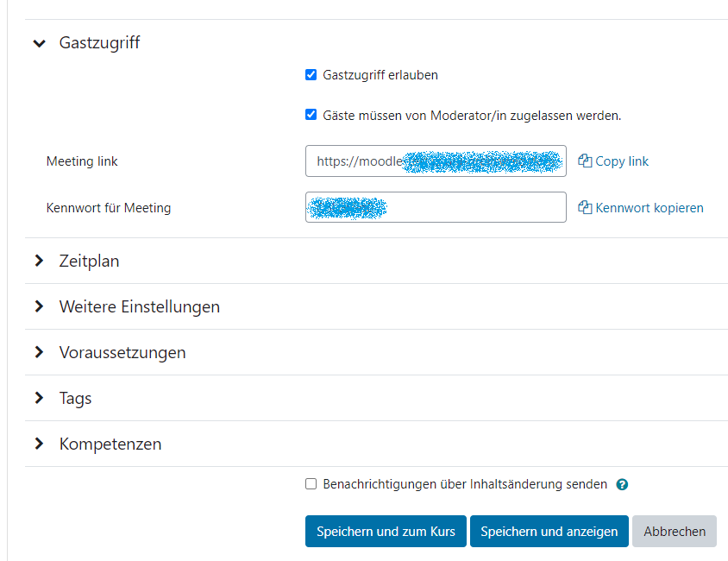Collapse the Gastzugriff section chevron
The height and width of the screenshot is (561, 728).
click(39, 42)
